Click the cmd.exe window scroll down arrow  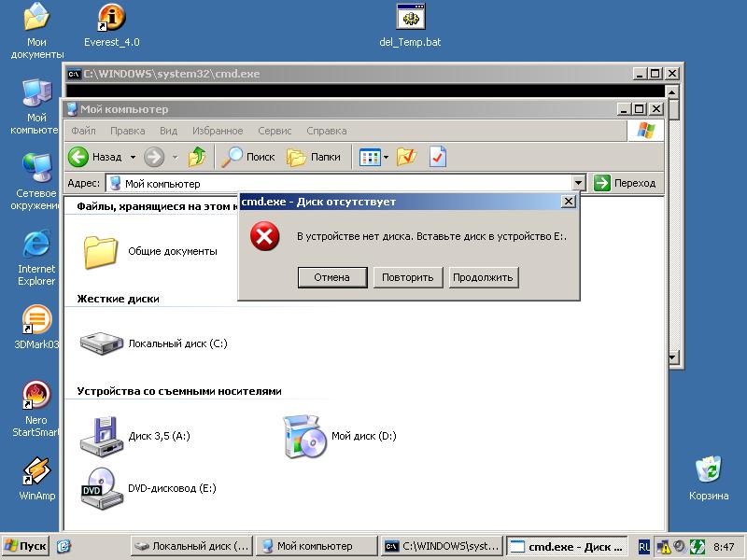[x=672, y=357]
